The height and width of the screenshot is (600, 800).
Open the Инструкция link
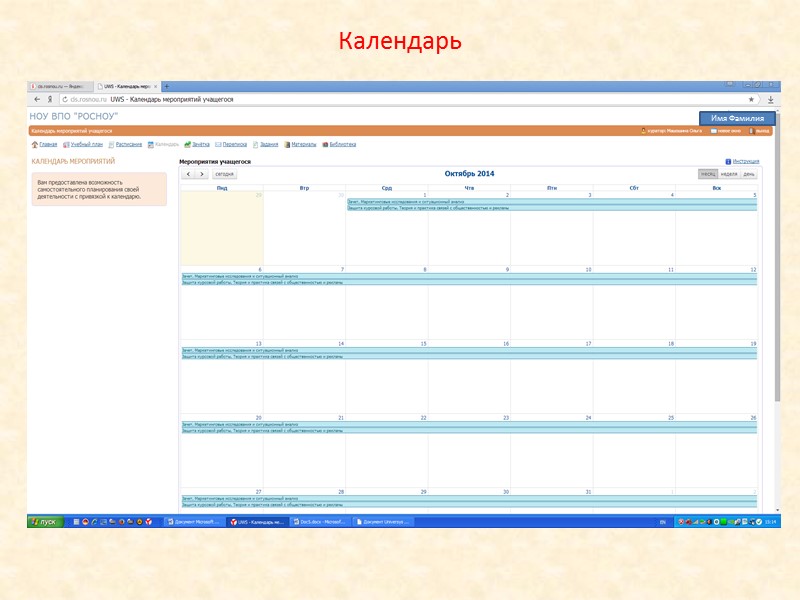point(746,161)
